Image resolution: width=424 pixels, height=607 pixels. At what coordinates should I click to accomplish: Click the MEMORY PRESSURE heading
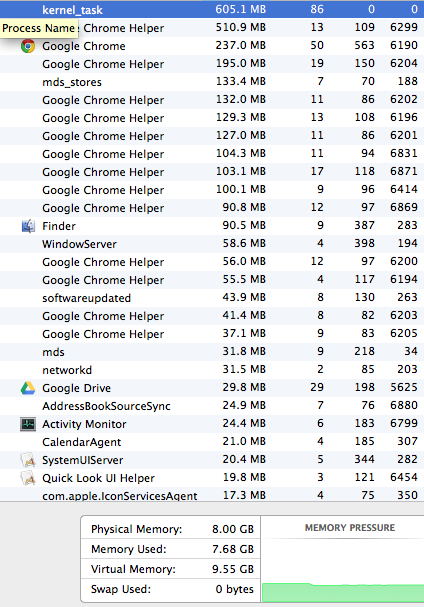coord(350,528)
